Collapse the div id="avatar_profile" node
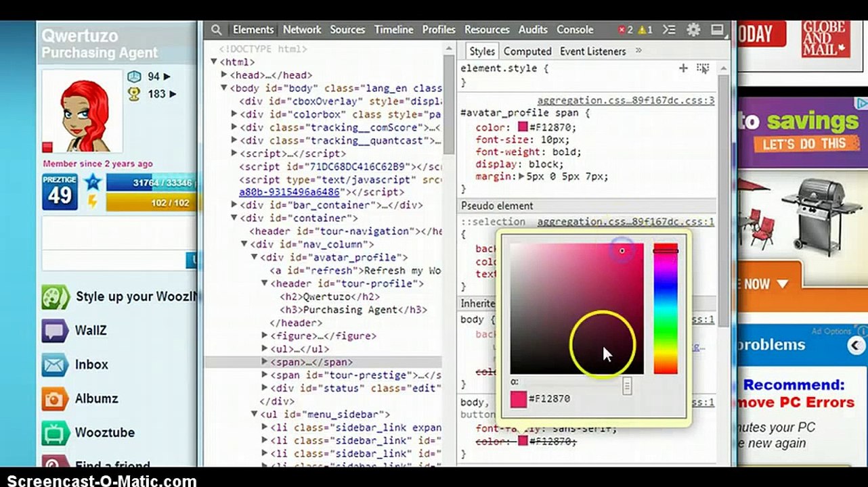The height and width of the screenshot is (487, 868). click(255, 258)
